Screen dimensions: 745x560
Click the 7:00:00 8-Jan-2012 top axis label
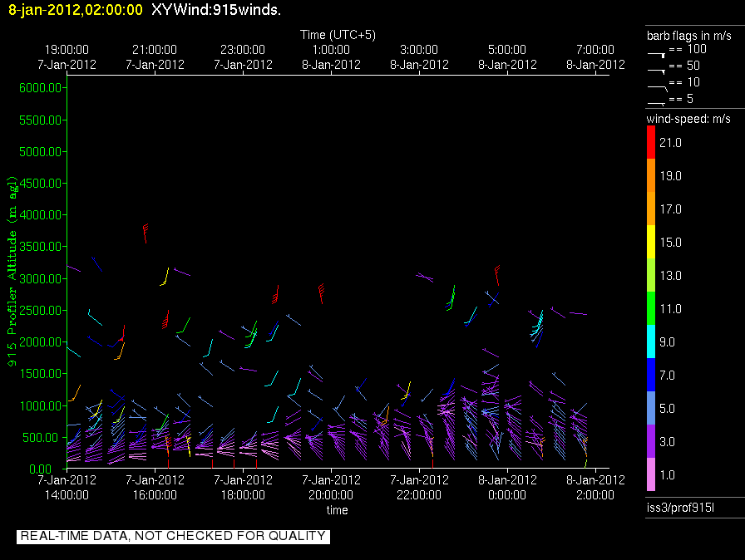click(x=595, y=57)
